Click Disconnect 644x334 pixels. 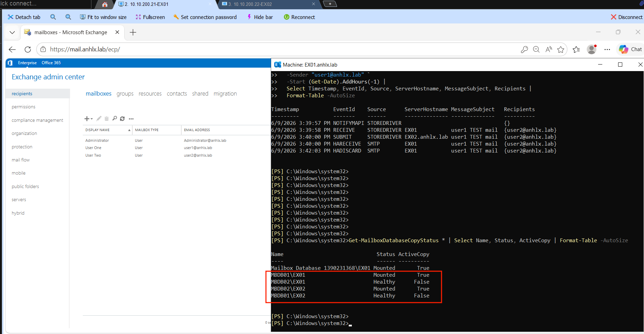627,17
